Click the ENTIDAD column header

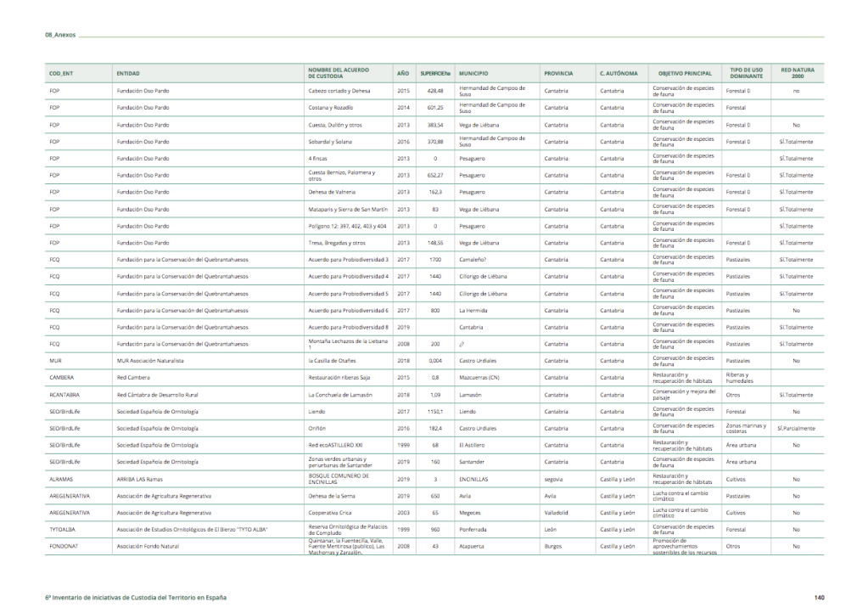[x=128, y=74]
